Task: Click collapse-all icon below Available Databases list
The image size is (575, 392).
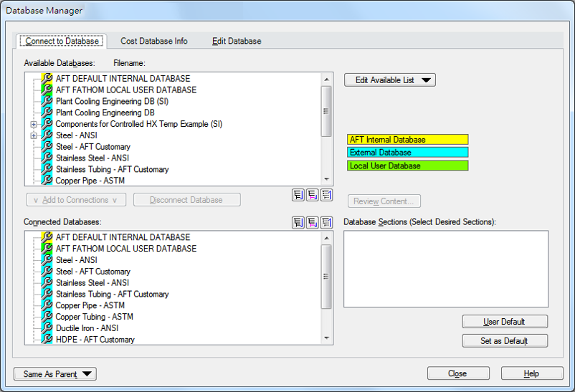Action: point(326,195)
